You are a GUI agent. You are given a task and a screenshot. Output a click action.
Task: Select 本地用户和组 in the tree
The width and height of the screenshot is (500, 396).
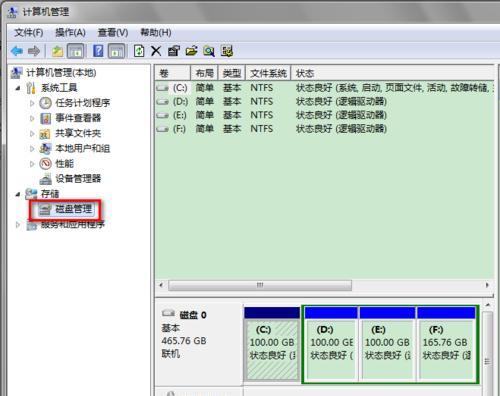pyautogui.click(x=83, y=148)
